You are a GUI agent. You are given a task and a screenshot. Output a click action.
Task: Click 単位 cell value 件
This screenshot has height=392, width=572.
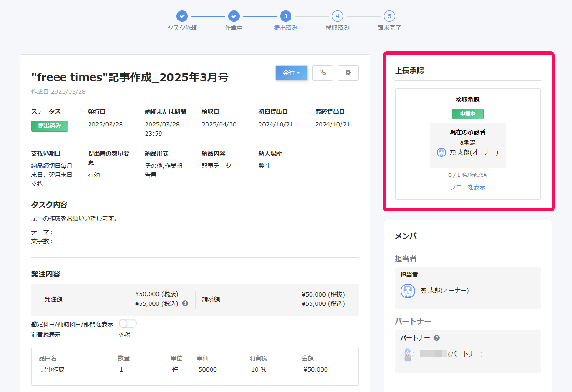tap(175, 370)
